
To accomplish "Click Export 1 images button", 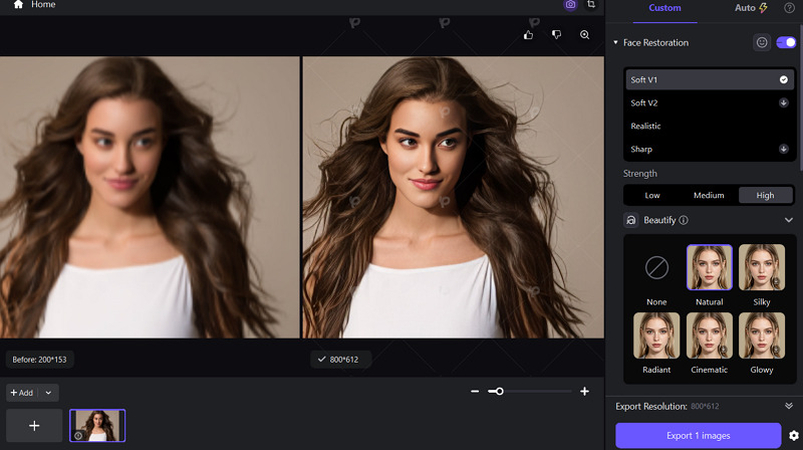I will 698,436.
